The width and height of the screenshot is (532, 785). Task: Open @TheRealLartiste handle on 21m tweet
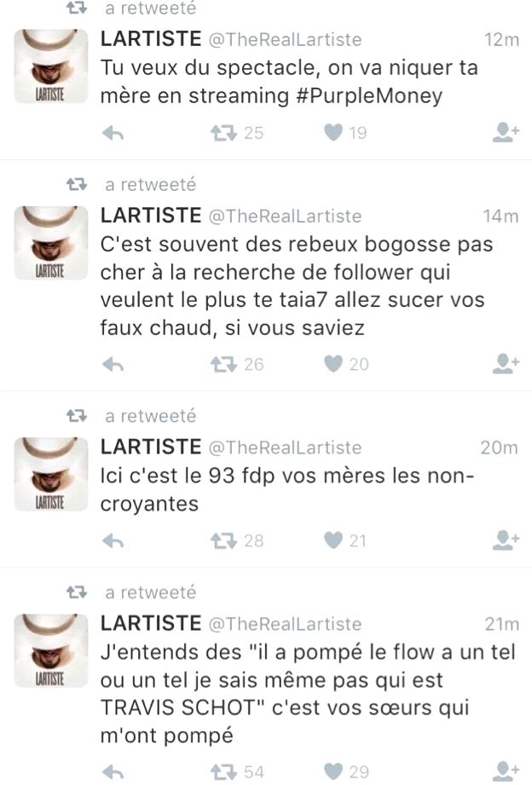[285, 624]
